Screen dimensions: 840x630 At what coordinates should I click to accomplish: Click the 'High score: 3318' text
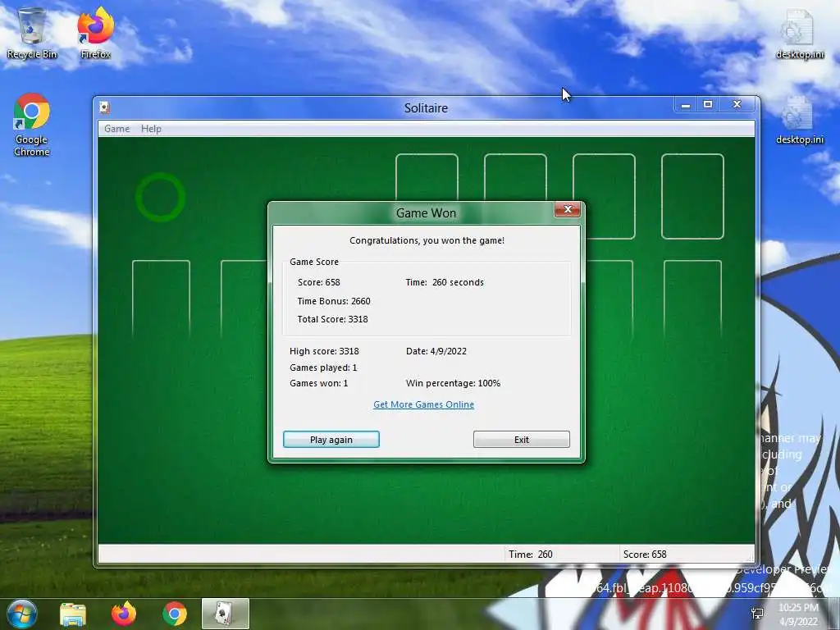(324, 351)
